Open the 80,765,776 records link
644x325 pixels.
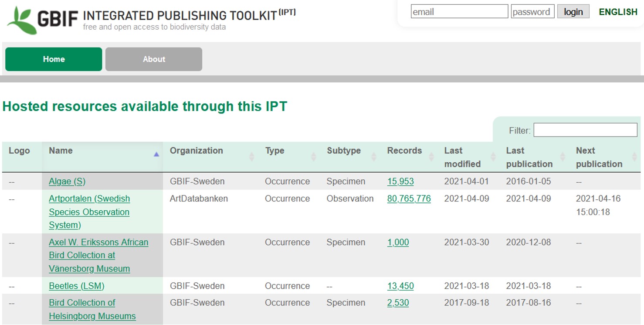pos(409,198)
